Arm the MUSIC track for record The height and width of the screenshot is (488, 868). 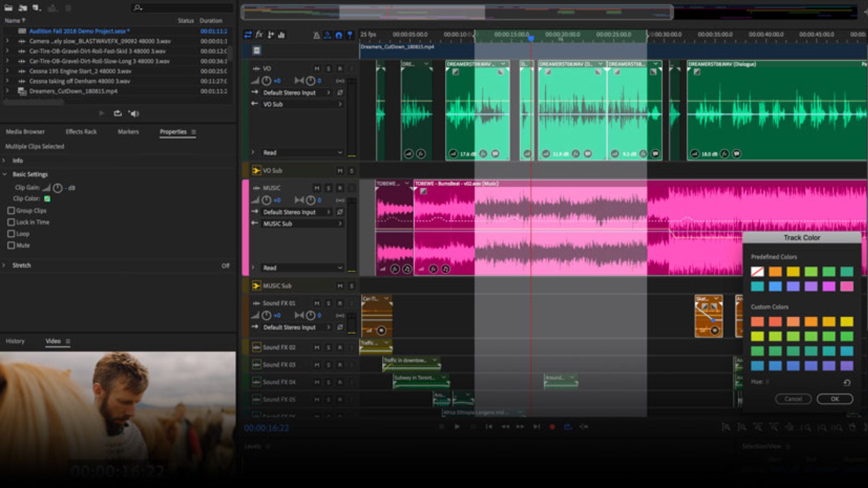click(x=340, y=188)
